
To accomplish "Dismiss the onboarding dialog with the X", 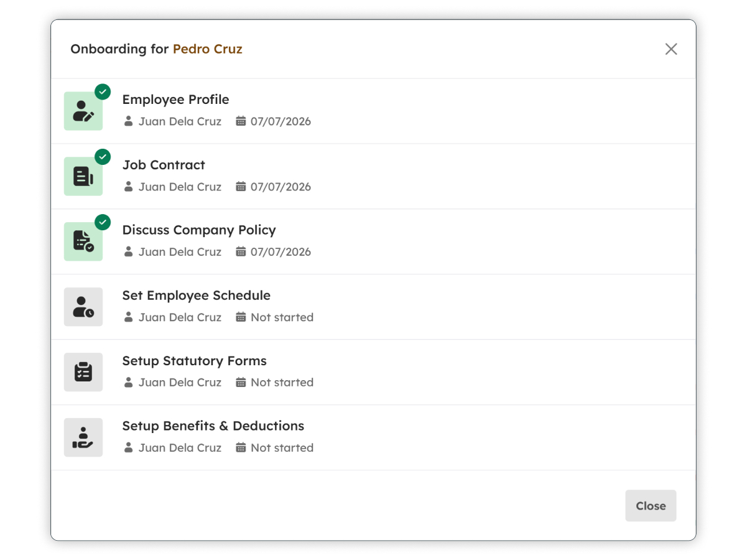I will coord(671,49).
